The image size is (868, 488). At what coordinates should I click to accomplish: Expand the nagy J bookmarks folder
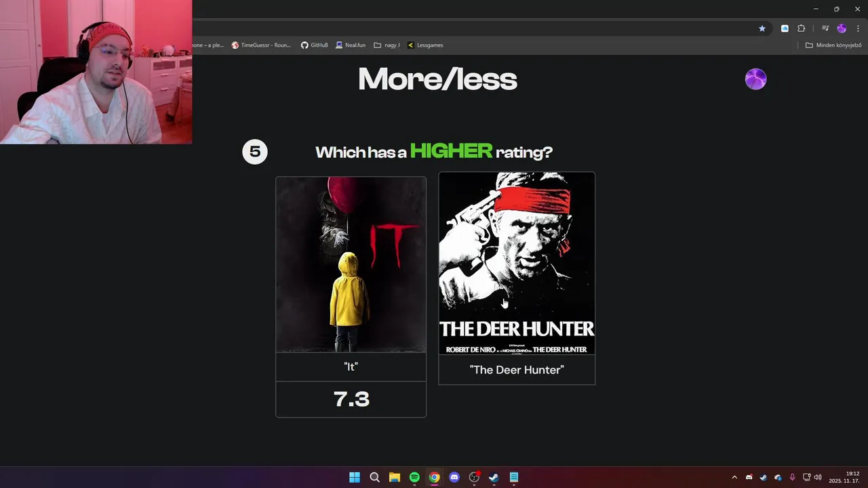[x=387, y=45]
